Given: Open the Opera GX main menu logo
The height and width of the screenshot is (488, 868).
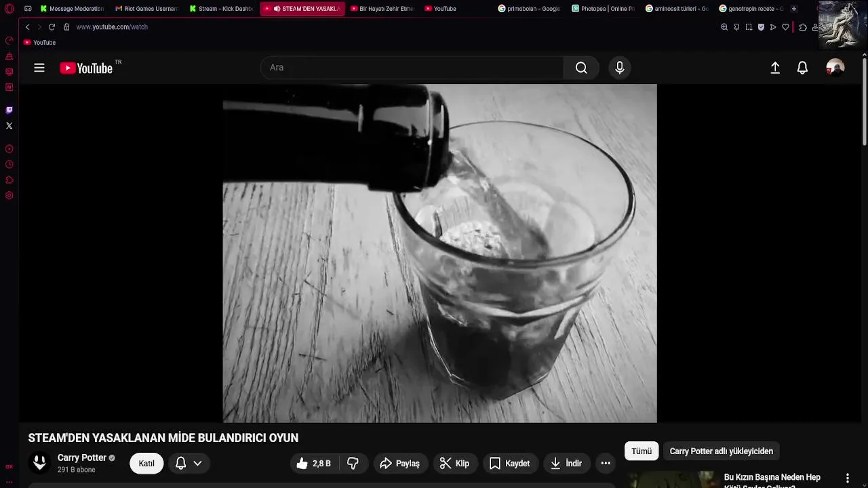Looking at the screenshot, I should [x=9, y=9].
